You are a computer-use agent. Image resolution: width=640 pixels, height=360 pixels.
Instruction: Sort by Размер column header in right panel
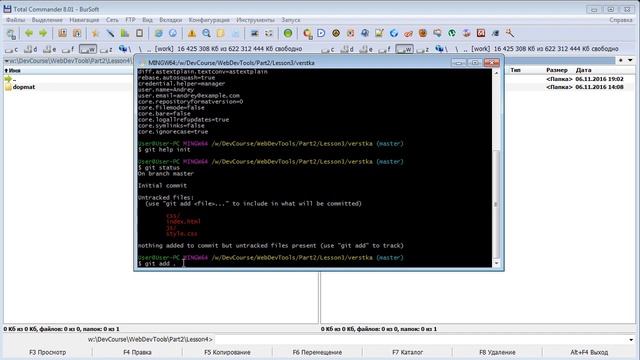click(557, 70)
